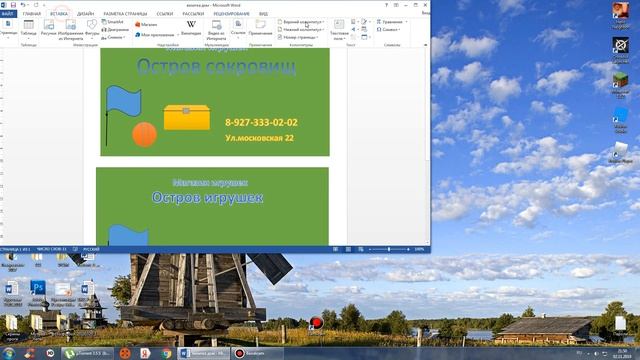Viewport: 640px width, 360px height.
Task: Click the page number indicator in status bar
Action: point(15,249)
